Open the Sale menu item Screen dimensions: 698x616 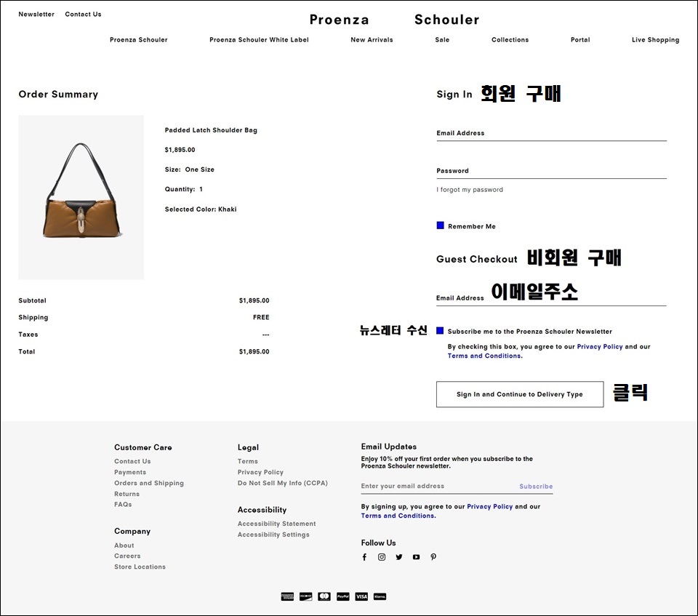pyautogui.click(x=442, y=40)
